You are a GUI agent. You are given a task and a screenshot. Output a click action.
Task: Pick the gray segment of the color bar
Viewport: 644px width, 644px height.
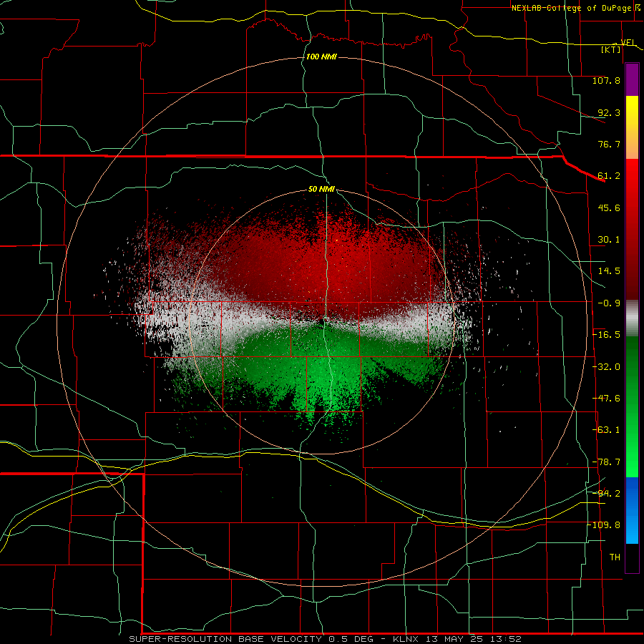(x=632, y=318)
